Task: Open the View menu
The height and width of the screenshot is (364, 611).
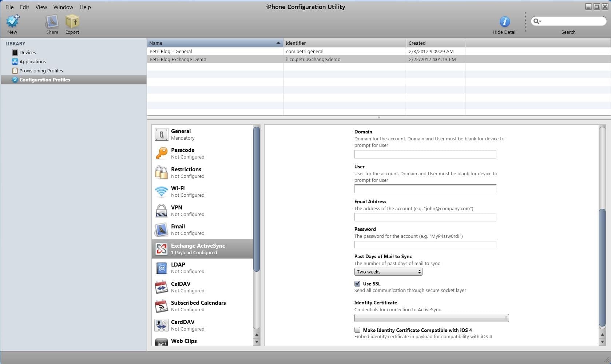Action: click(x=41, y=7)
